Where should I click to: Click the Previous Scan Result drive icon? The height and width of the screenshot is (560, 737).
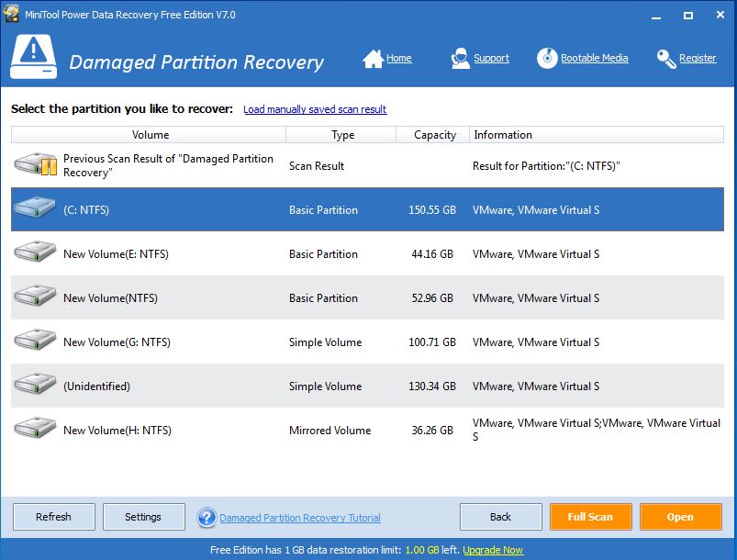[x=36, y=166]
